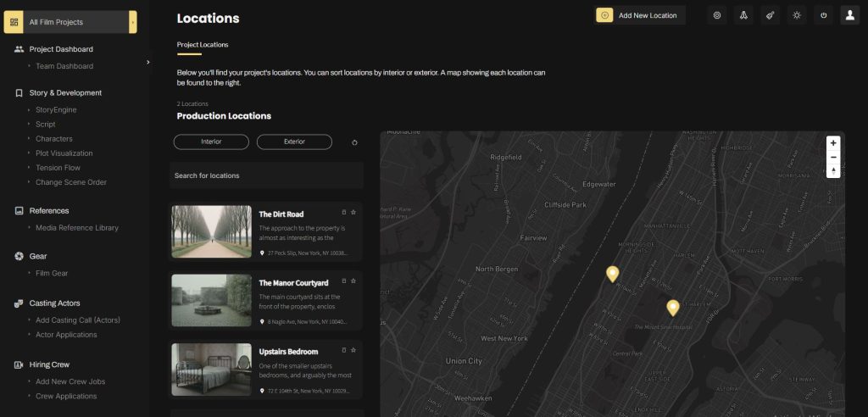Viewport: 868px width, 417px height.
Task: Click the address 72 E 104th St, New York
Action: pos(309,391)
